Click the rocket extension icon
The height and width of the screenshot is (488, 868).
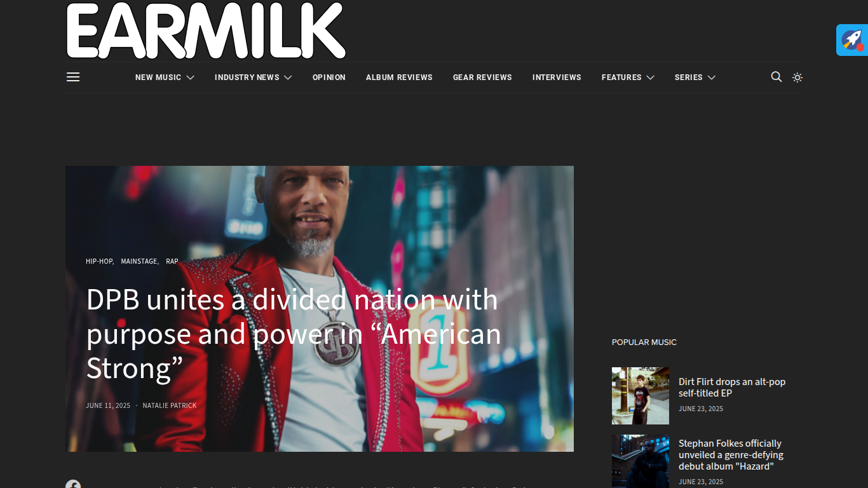(852, 40)
